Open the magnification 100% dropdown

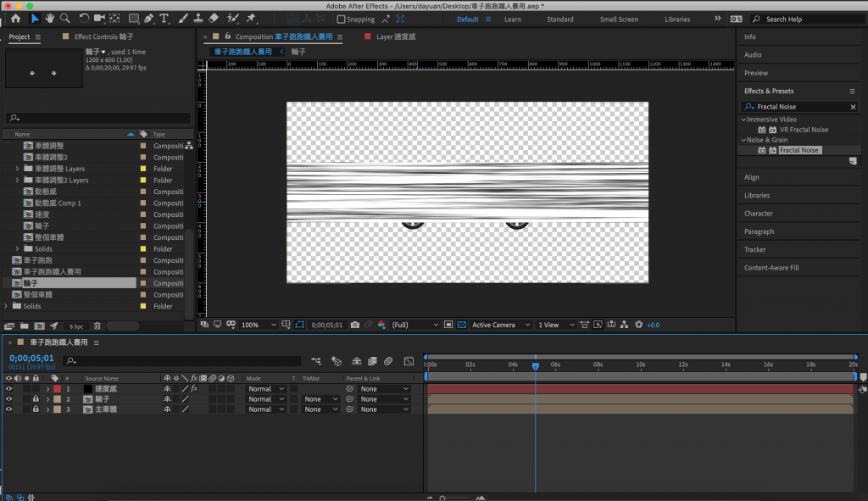pyautogui.click(x=259, y=325)
